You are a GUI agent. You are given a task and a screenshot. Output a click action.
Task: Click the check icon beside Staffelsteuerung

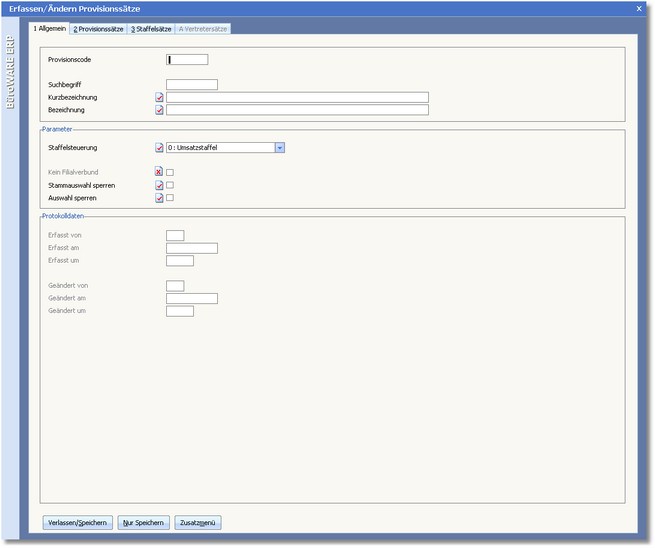[159, 148]
